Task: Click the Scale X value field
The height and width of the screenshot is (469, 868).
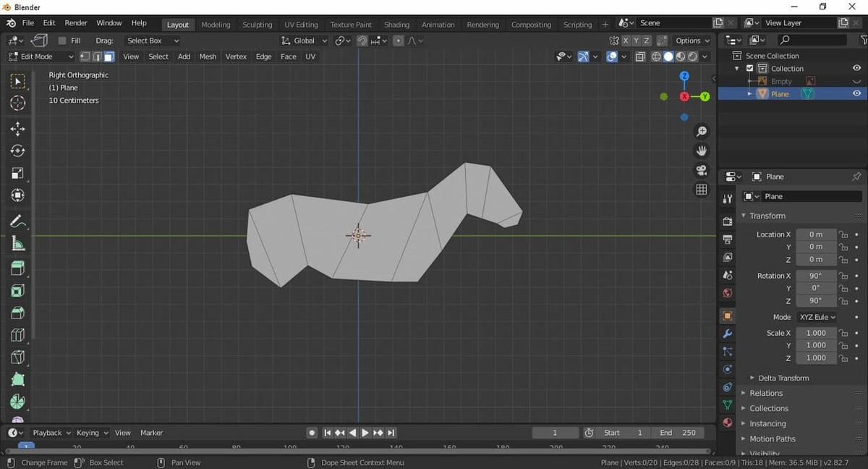Action: point(815,333)
